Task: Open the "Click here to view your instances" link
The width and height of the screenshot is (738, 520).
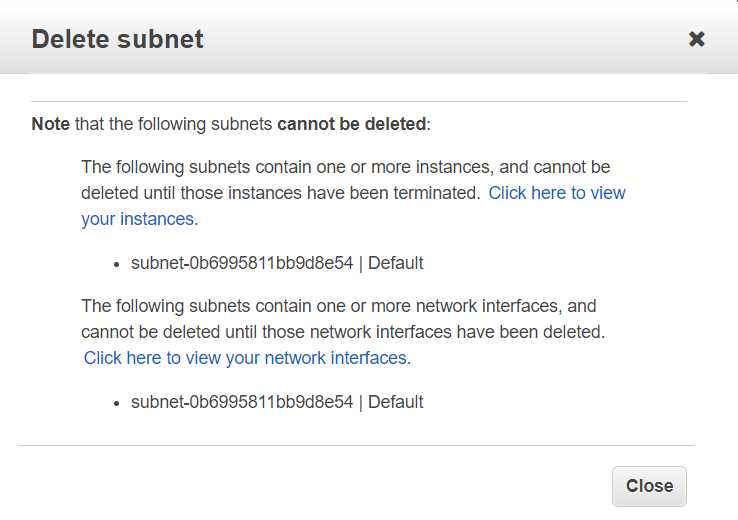Action: point(556,193)
